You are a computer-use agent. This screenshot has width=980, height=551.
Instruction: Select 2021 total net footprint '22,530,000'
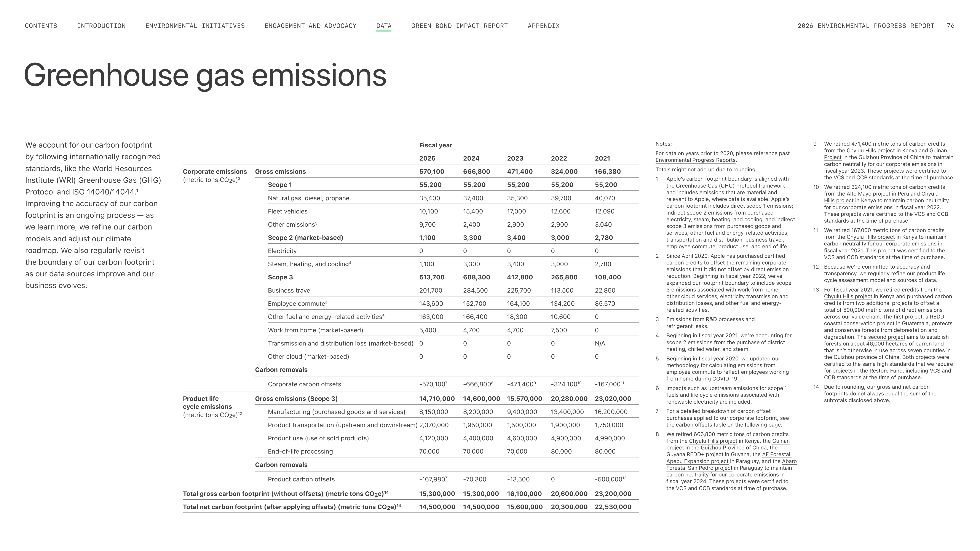[x=613, y=507]
